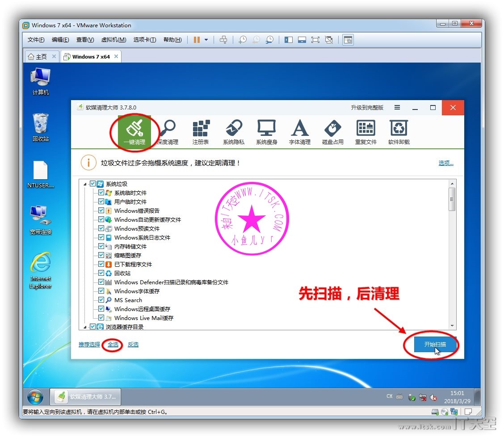Viewport: 504px width, 438px height.
Task: Collapse the 系统垃圾 tree group
Action: click(x=85, y=184)
